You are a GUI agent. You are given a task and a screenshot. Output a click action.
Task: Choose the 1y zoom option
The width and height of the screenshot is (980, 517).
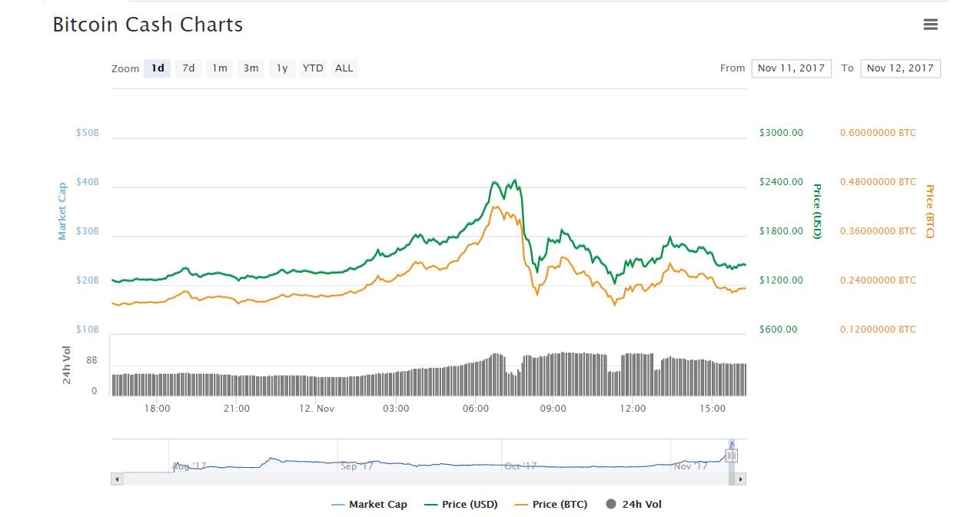282,68
